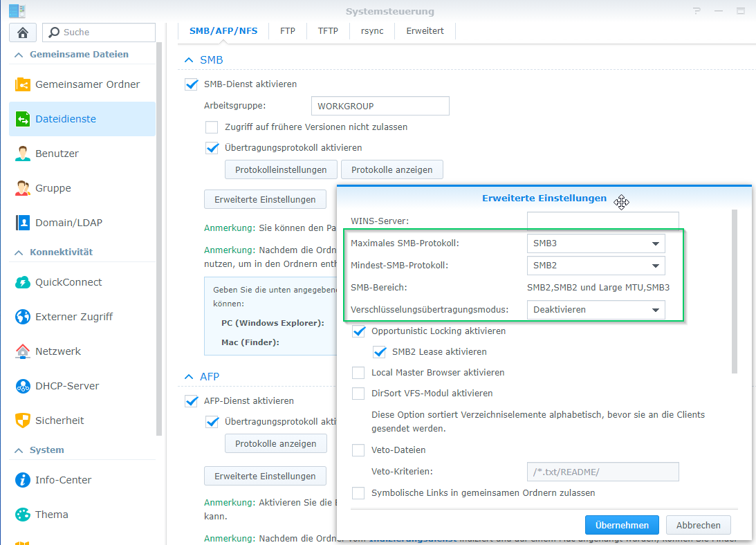Collapse the Konnektivität sidebar group

[19, 252]
